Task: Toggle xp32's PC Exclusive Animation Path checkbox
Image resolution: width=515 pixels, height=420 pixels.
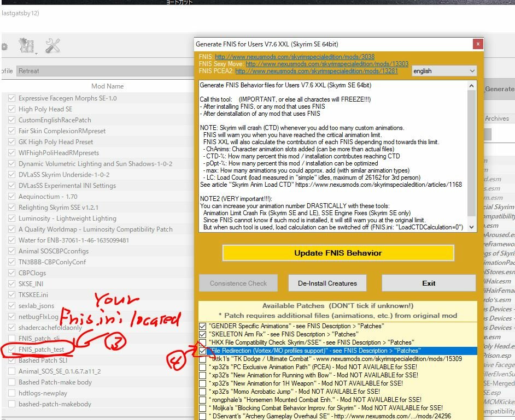Action: pos(203,367)
